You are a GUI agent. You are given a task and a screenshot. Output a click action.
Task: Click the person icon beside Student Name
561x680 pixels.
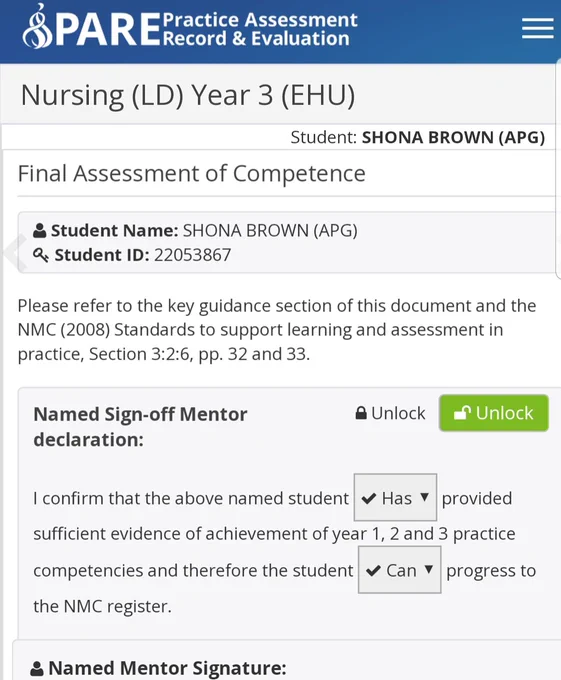tap(39, 231)
